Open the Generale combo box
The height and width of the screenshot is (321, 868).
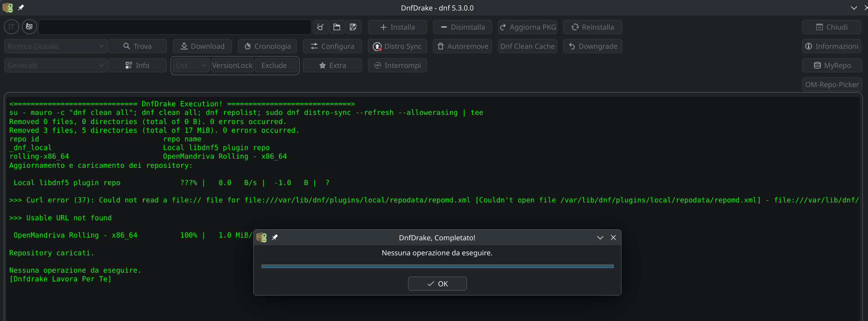[56, 65]
